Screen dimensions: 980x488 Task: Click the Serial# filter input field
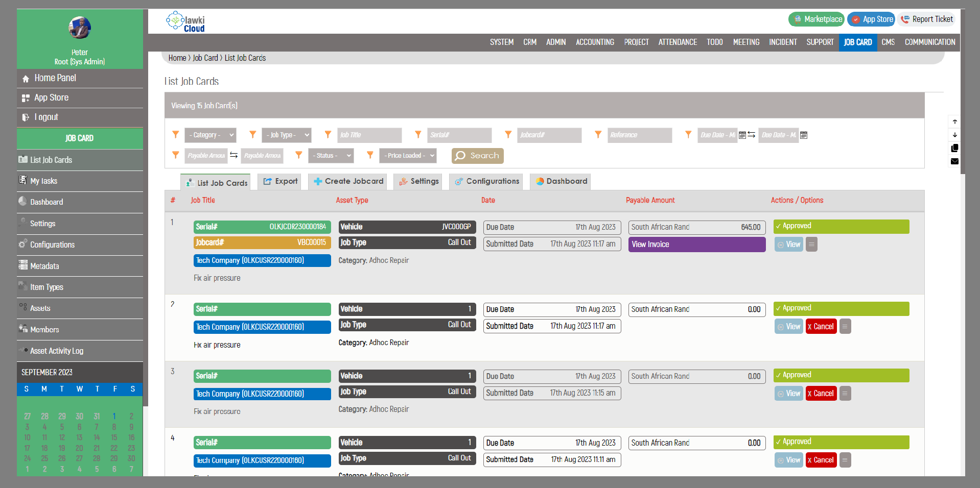(x=459, y=135)
